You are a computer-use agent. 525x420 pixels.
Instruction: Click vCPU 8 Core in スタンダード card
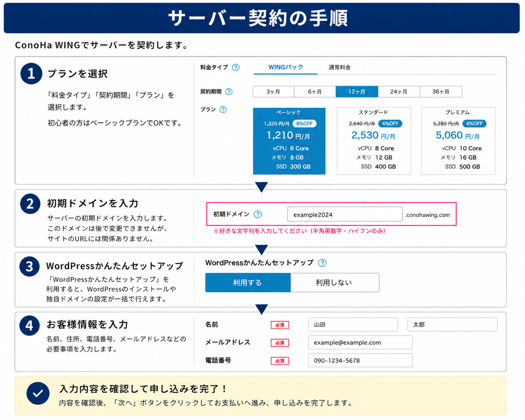coord(376,148)
